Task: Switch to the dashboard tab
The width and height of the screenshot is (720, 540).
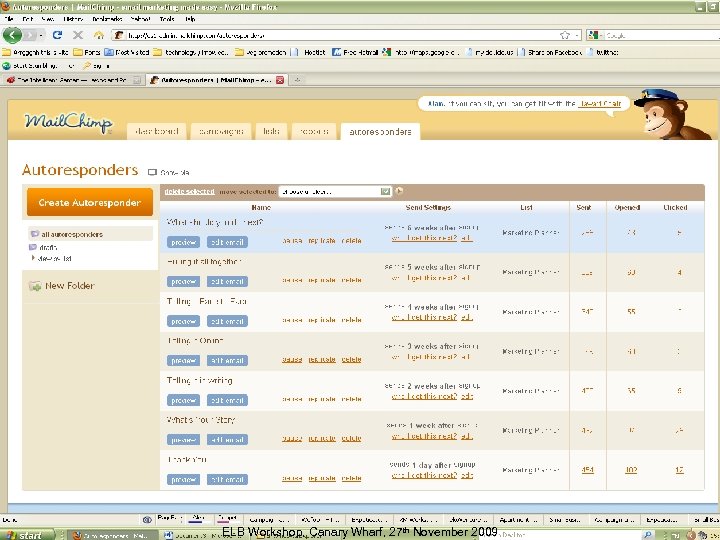Action: 157,131
